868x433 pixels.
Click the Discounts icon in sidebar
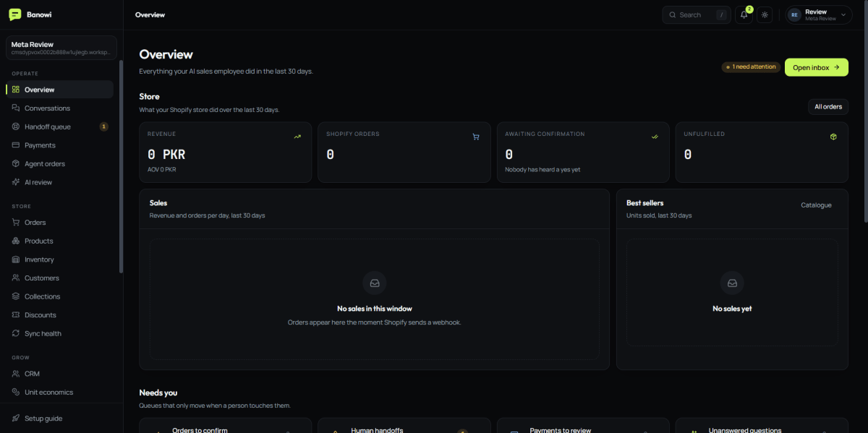pyautogui.click(x=16, y=315)
